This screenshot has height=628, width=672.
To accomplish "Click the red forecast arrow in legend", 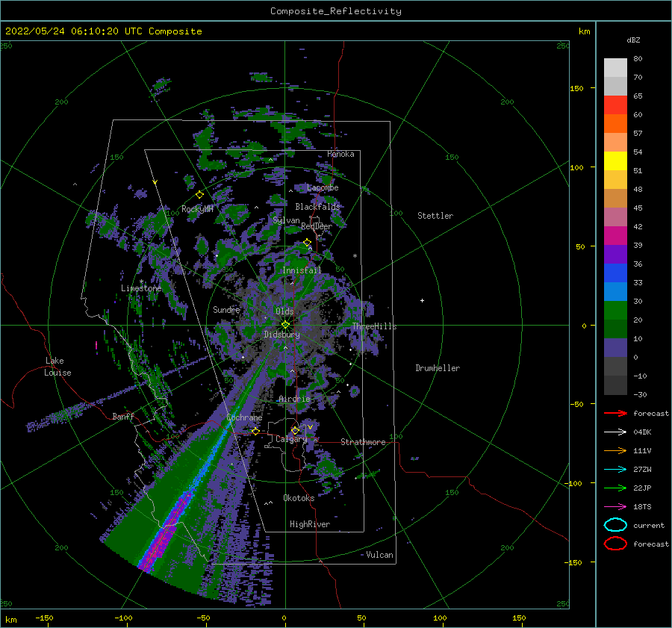I will (615, 413).
